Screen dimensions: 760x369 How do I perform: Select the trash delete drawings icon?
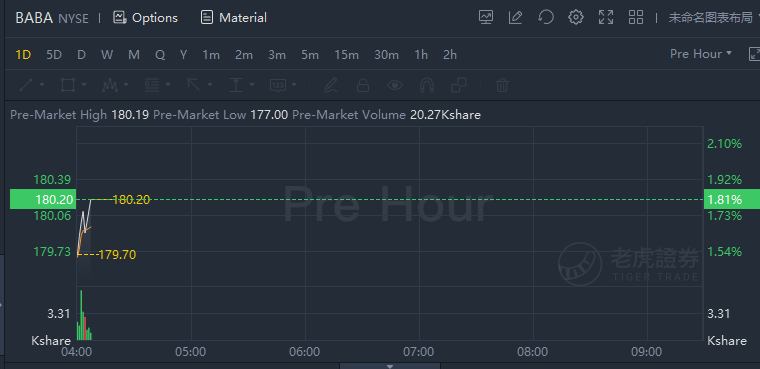tap(502, 85)
